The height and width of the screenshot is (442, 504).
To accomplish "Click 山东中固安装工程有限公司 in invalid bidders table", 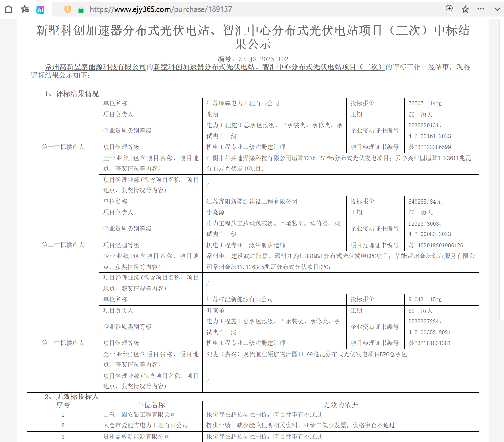I will pos(139,415).
